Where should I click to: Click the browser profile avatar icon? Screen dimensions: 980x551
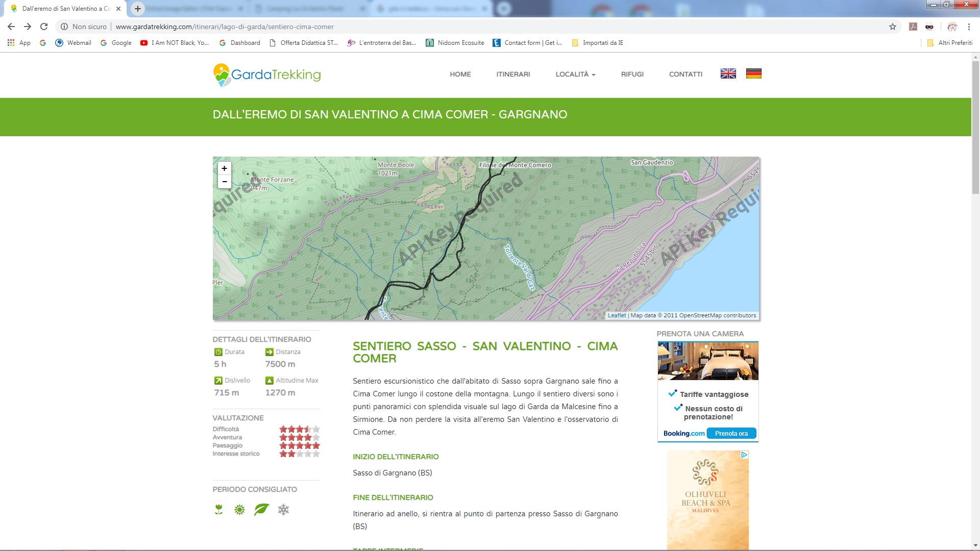(952, 27)
